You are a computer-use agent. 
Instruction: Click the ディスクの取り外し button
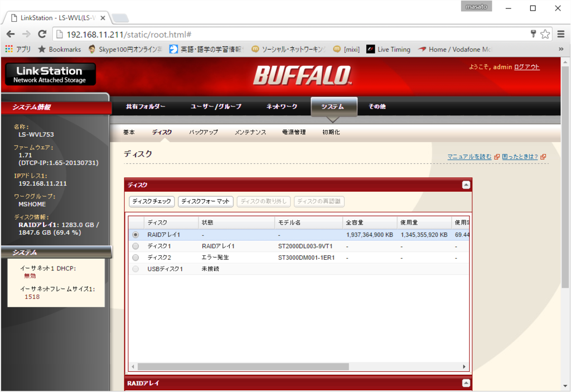point(263,201)
